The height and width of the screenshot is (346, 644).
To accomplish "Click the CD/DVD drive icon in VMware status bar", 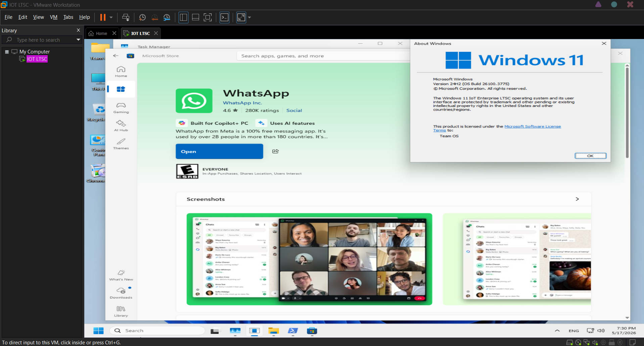I will (x=578, y=342).
